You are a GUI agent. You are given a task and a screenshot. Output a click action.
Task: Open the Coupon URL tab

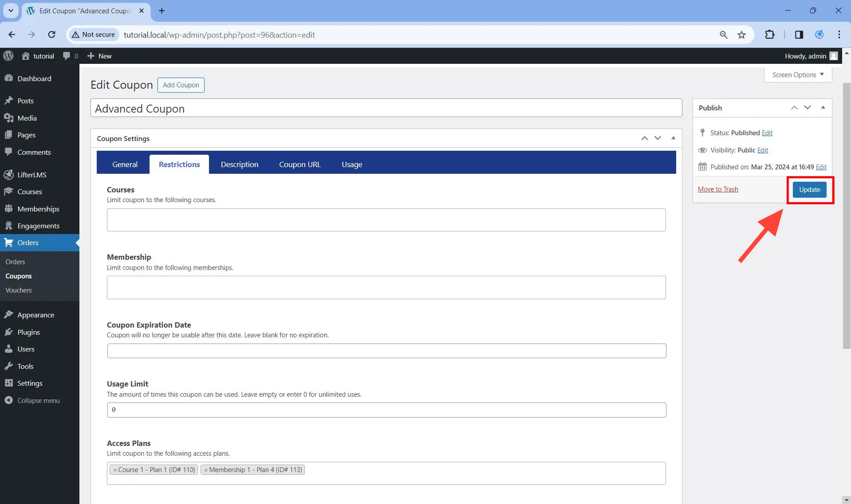[x=300, y=164]
